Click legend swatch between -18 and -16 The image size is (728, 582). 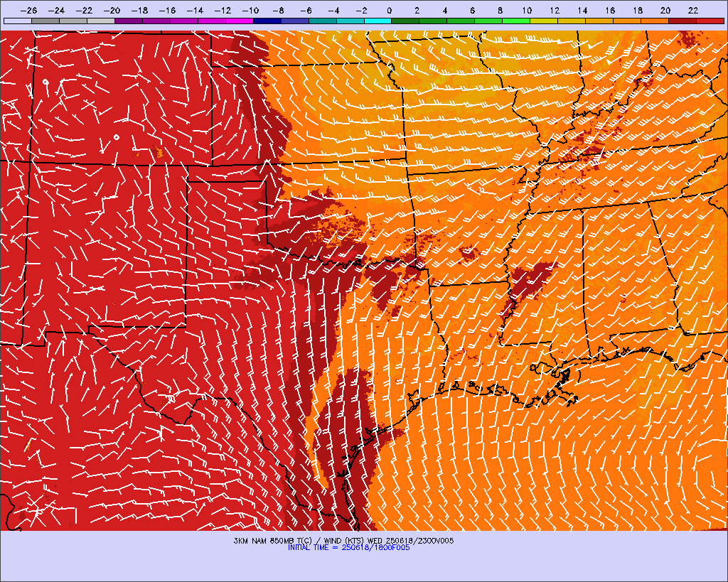156,21
